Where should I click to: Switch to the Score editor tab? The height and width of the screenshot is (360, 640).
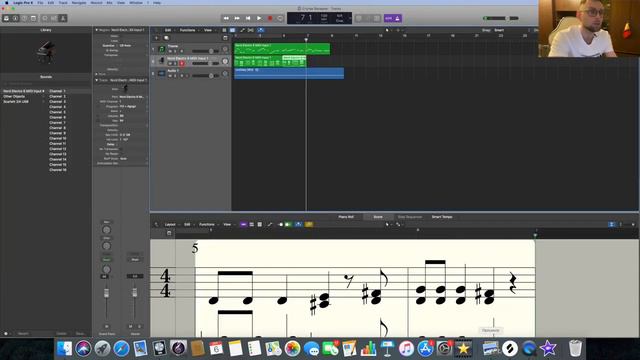[378, 217]
